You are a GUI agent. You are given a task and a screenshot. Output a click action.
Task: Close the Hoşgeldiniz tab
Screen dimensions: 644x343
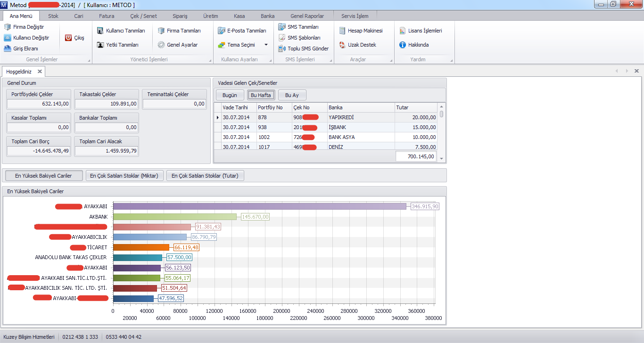40,72
